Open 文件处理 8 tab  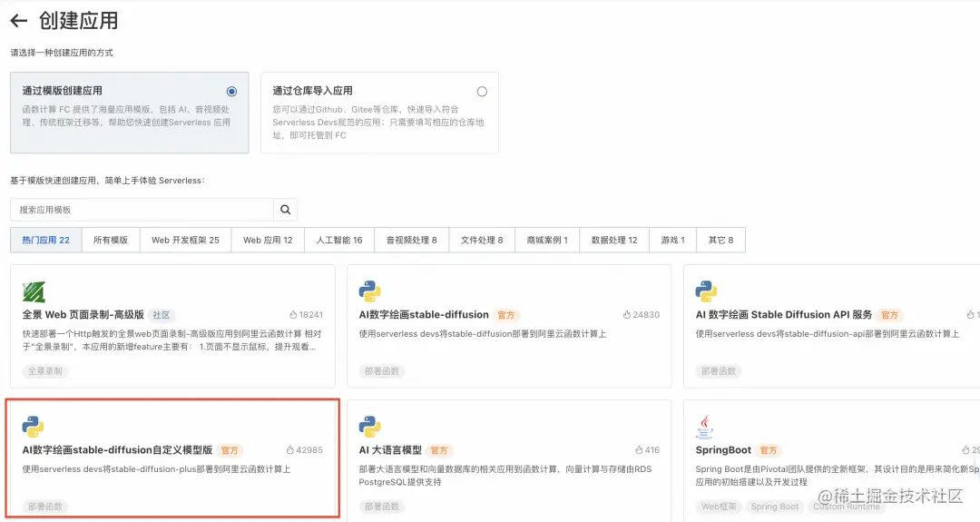click(482, 240)
